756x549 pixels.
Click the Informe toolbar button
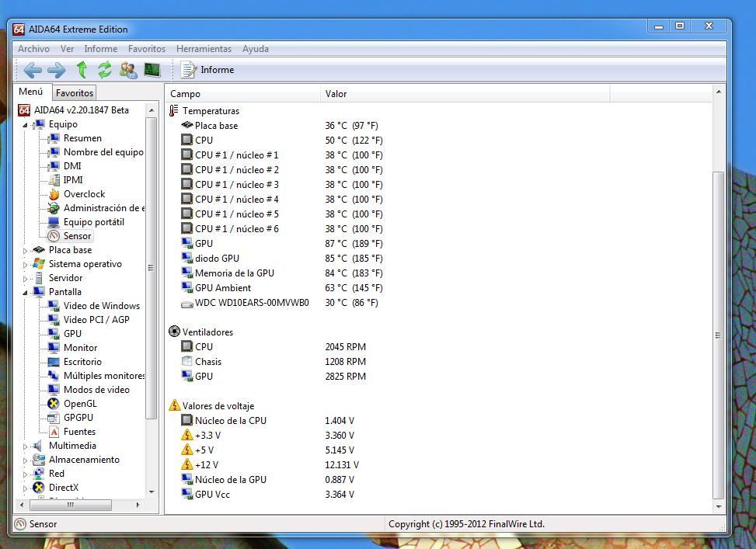[x=207, y=70]
